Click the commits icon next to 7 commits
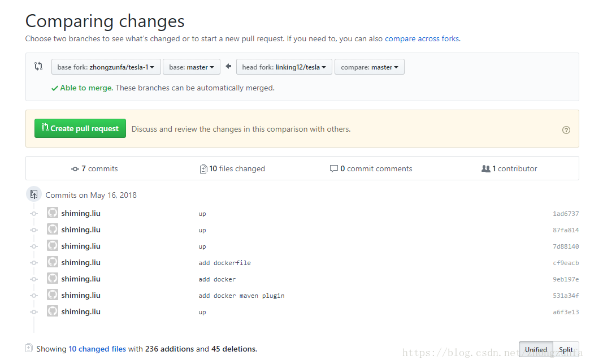Screen dimensions: 590x364 (75, 169)
